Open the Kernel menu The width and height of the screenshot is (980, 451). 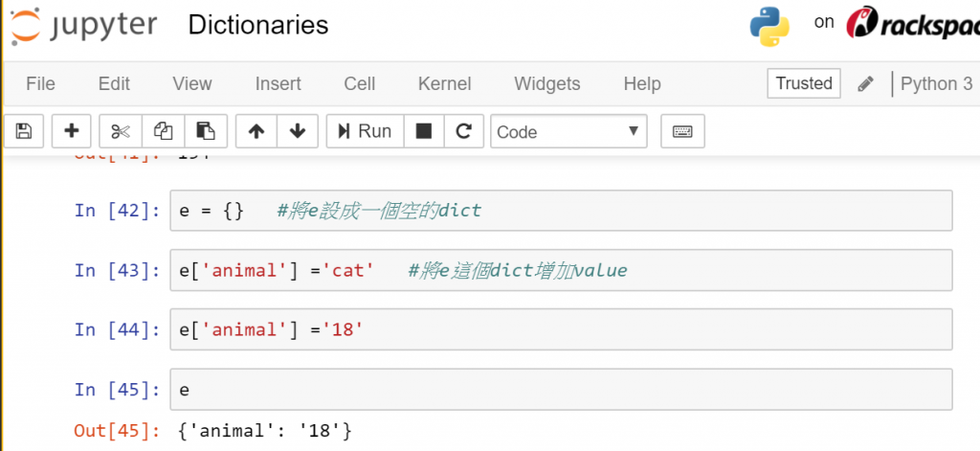pos(444,84)
